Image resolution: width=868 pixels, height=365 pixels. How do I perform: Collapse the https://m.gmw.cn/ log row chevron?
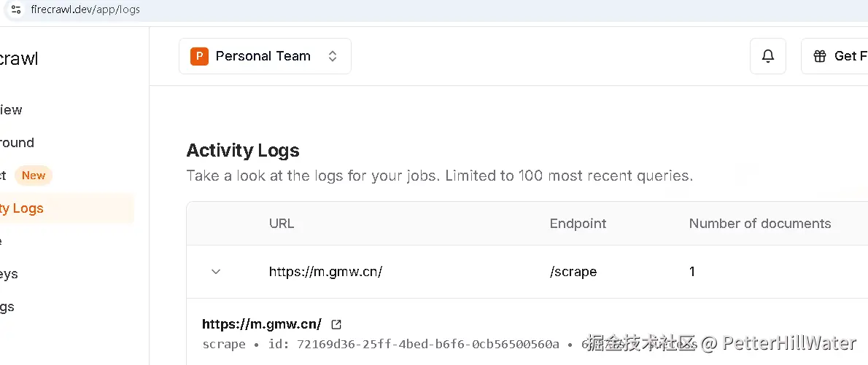(216, 272)
